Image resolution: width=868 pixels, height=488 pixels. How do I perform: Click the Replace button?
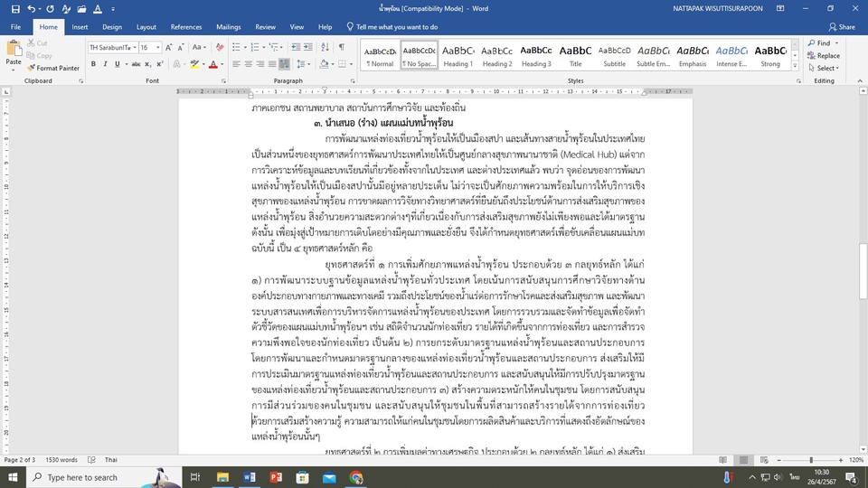pos(824,56)
